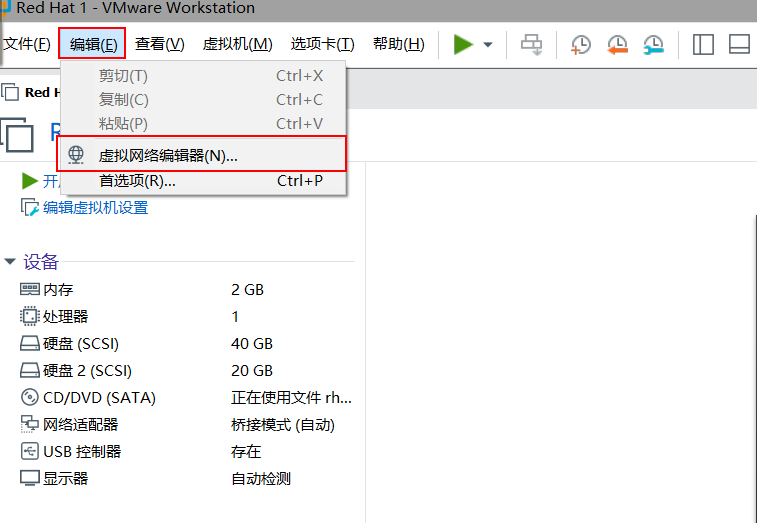Click the 网络适配器 network icon
The height and width of the screenshot is (523, 757).
click(29, 424)
